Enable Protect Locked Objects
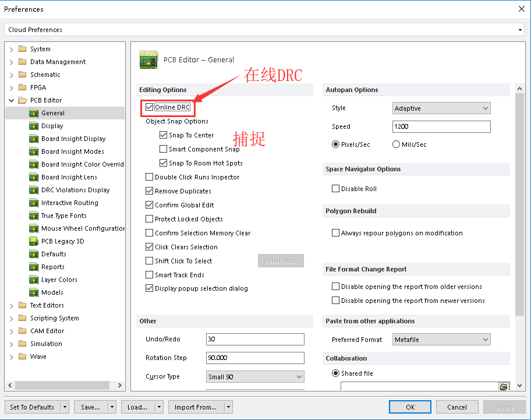This screenshot has width=531, height=420. (x=149, y=219)
